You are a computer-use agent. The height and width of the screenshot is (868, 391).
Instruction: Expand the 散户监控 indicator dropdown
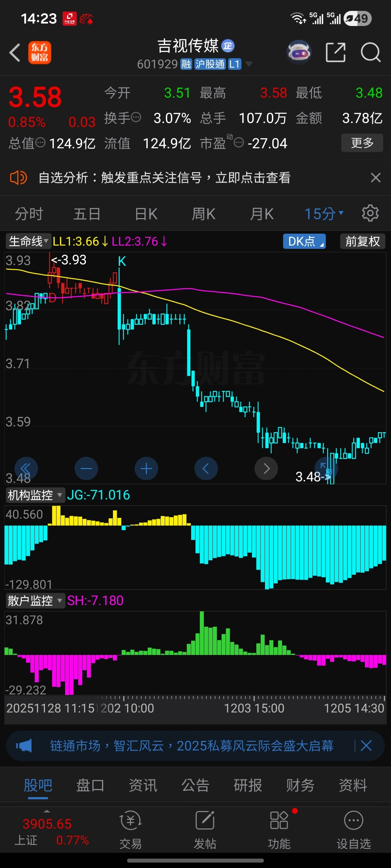[35, 600]
